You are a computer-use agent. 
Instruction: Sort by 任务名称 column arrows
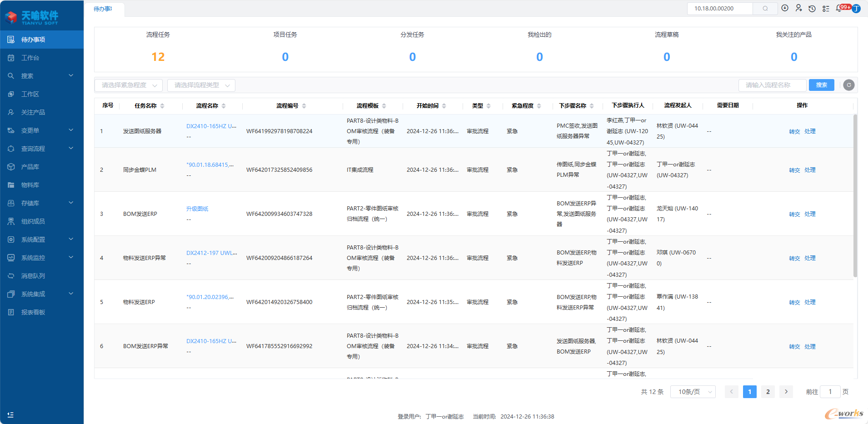(162, 106)
